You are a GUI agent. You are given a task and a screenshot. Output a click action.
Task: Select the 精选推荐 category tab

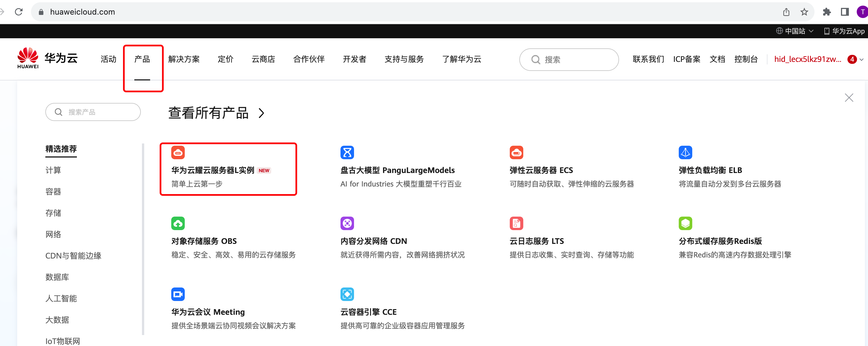coord(61,149)
